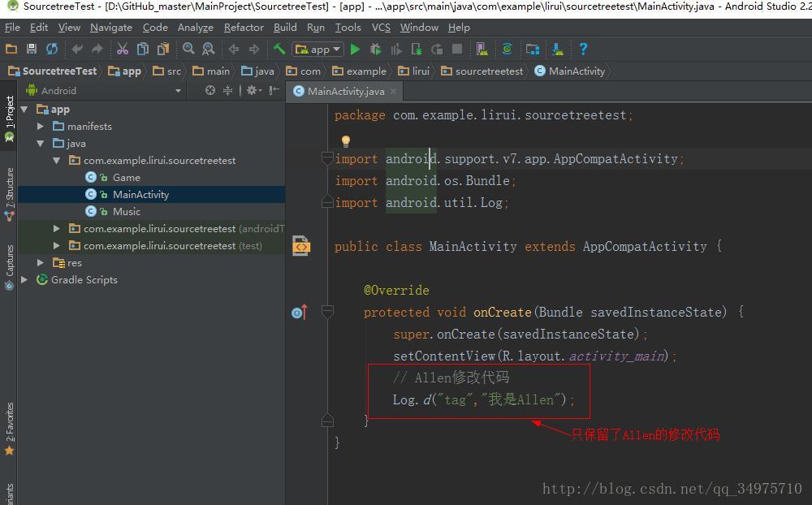Click the intention lightbulb in the editor
Image resolution: width=812 pixels, height=505 pixels.
click(345, 141)
